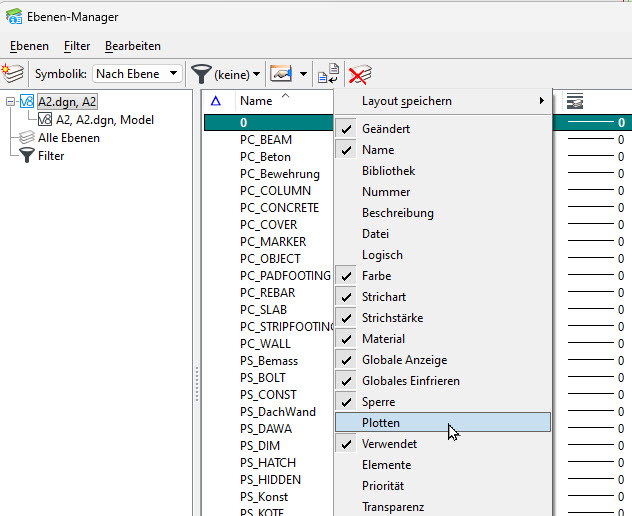Click the line weight column header icon
Viewport: 632px width, 516px height.
tap(575, 101)
